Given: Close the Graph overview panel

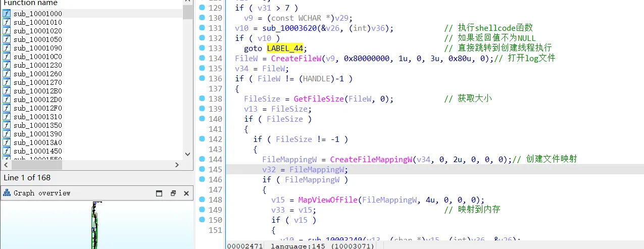Looking at the screenshot, I should [x=186, y=193].
